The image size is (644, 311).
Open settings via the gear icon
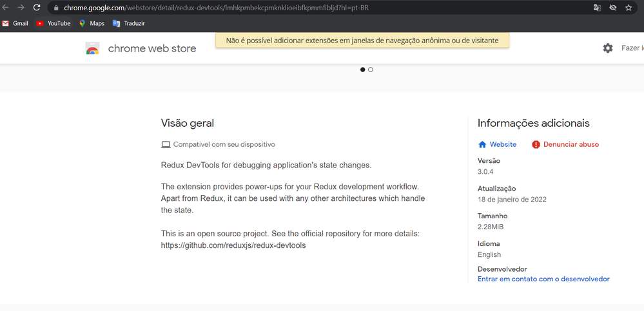pos(608,48)
